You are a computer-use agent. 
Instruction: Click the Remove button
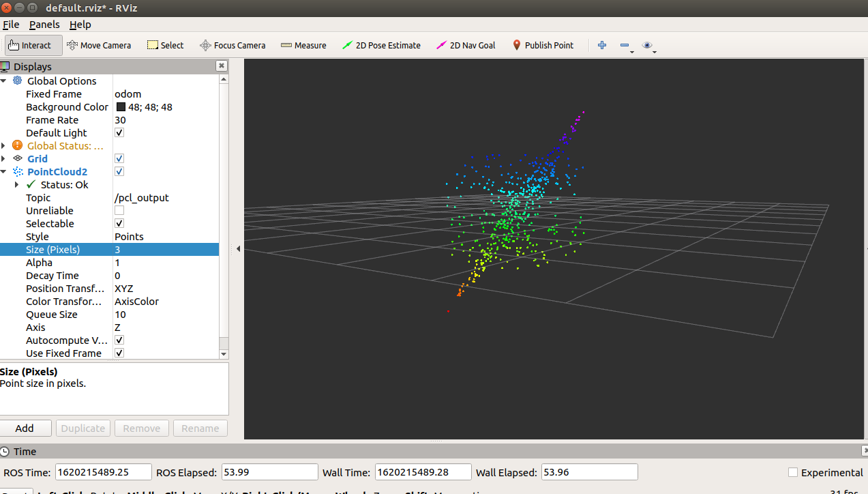coord(142,428)
